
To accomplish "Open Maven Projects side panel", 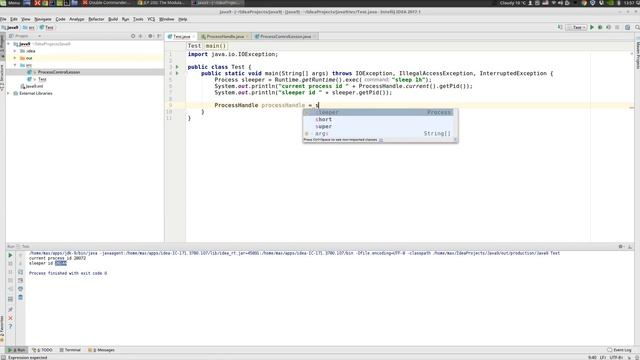I will [637, 54].
